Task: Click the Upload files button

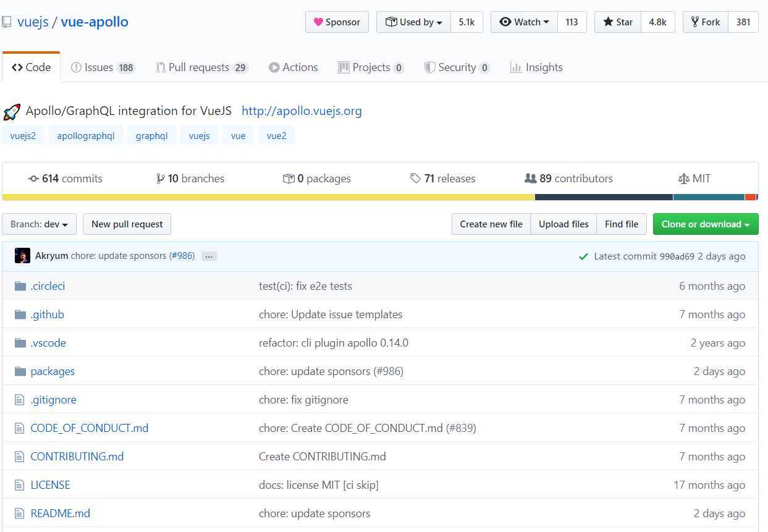Action: tap(563, 224)
